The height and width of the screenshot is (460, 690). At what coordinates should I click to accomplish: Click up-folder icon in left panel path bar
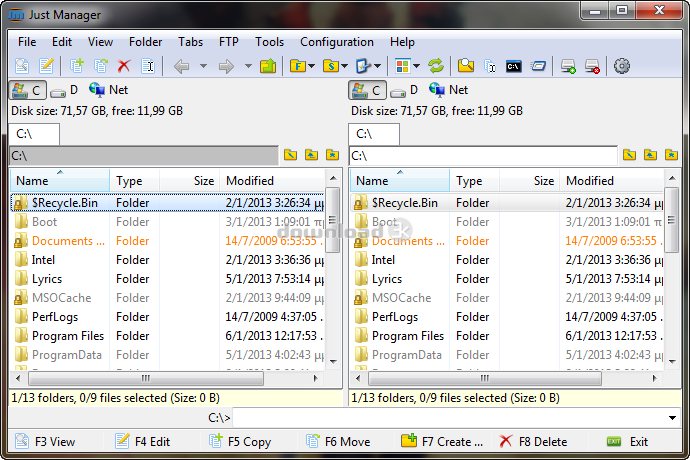312,155
